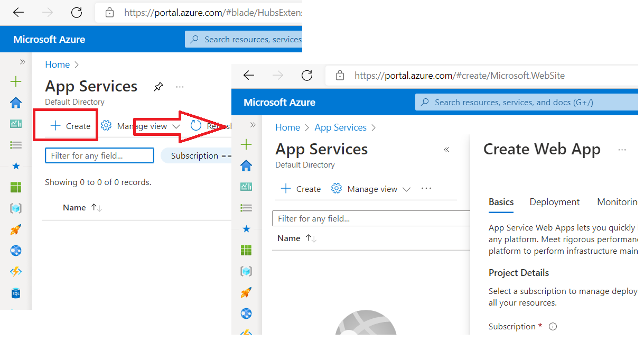The height and width of the screenshot is (341, 644).
Task: Open the All resources grid icon in the rear window sidebar
Action: click(16, 187)
